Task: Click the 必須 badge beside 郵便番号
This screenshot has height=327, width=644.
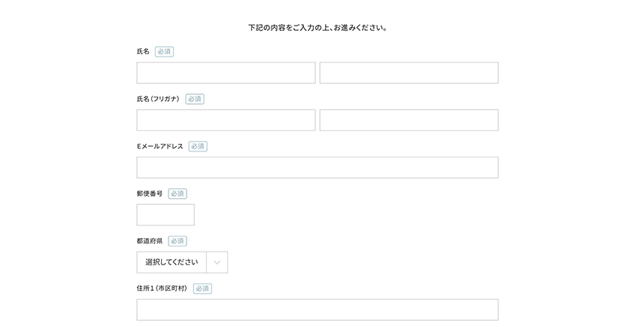Action: point(178,194)
